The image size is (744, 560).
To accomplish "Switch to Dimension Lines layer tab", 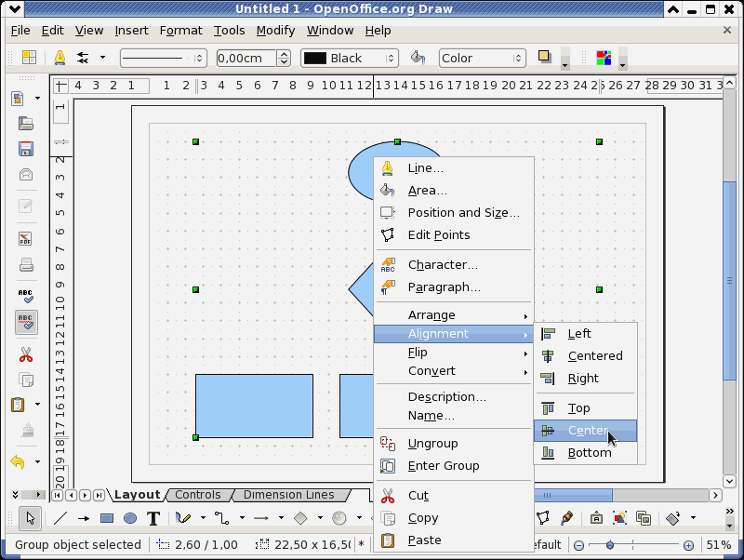I will tap(288, 495).
